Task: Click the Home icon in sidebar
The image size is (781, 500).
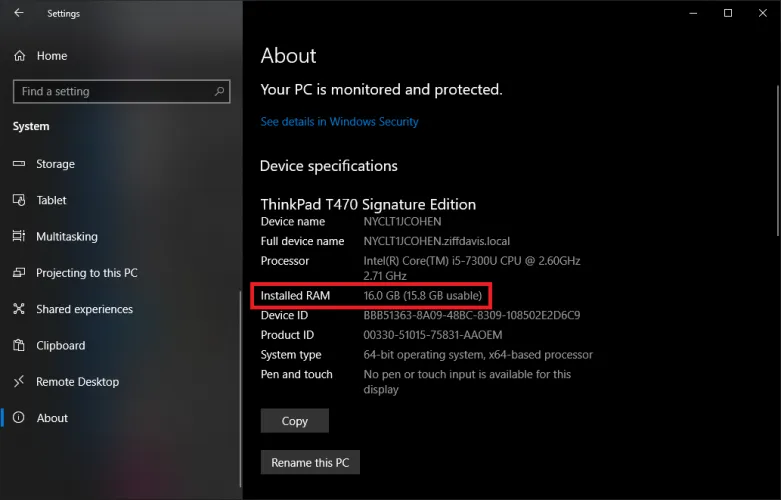Action: (19, 56)
